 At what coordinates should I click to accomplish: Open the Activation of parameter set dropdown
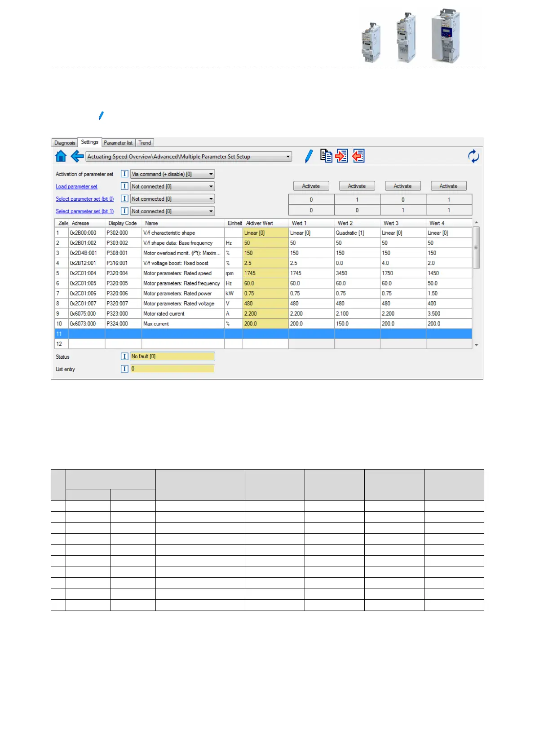211,174
